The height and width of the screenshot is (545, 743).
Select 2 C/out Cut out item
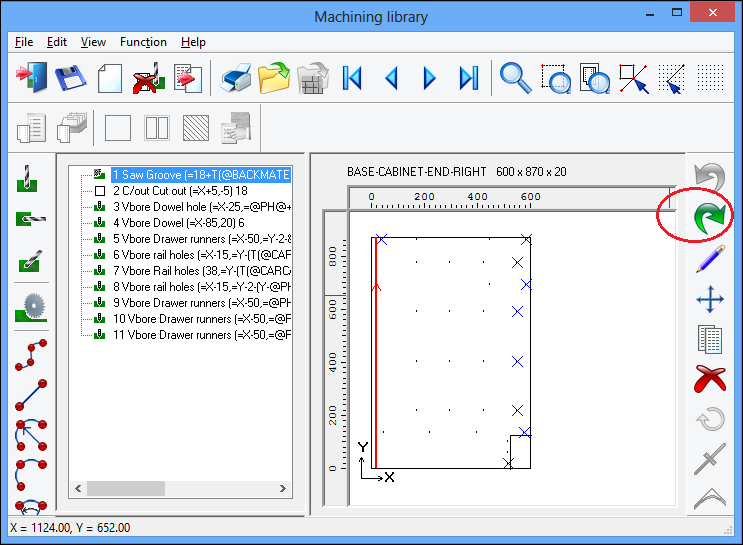click(x=180, y=191)
